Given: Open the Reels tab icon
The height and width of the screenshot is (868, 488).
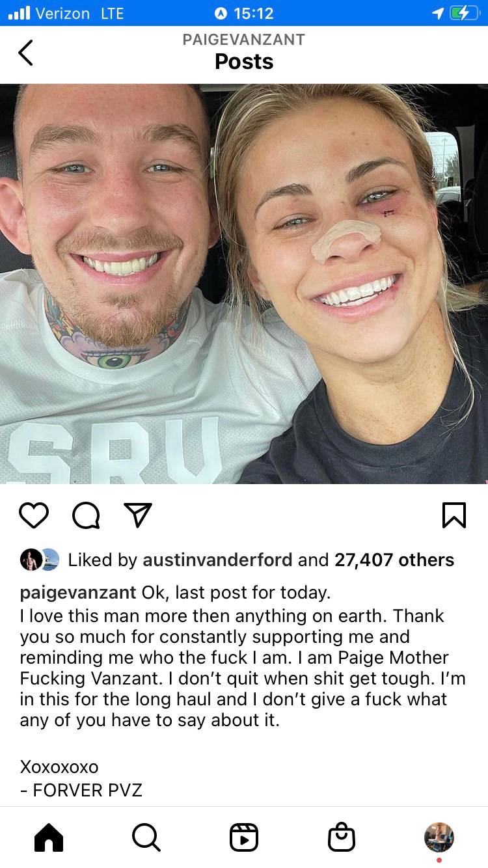Looking at the screenshot, I should [244, 837].
